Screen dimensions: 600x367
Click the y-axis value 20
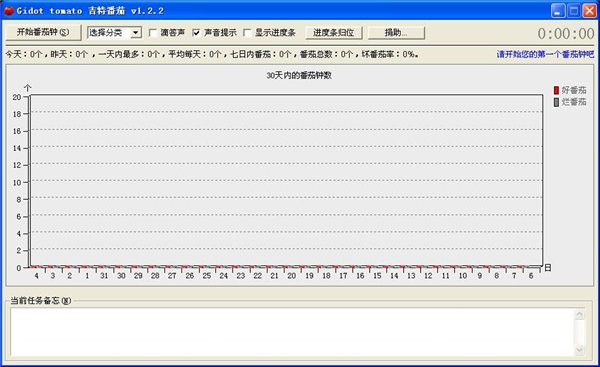16,97
